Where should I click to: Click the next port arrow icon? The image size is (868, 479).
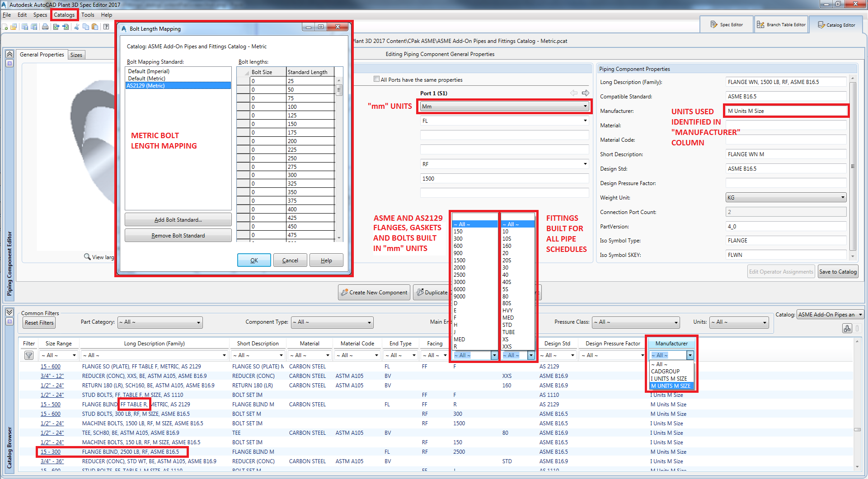click(586, 93)
